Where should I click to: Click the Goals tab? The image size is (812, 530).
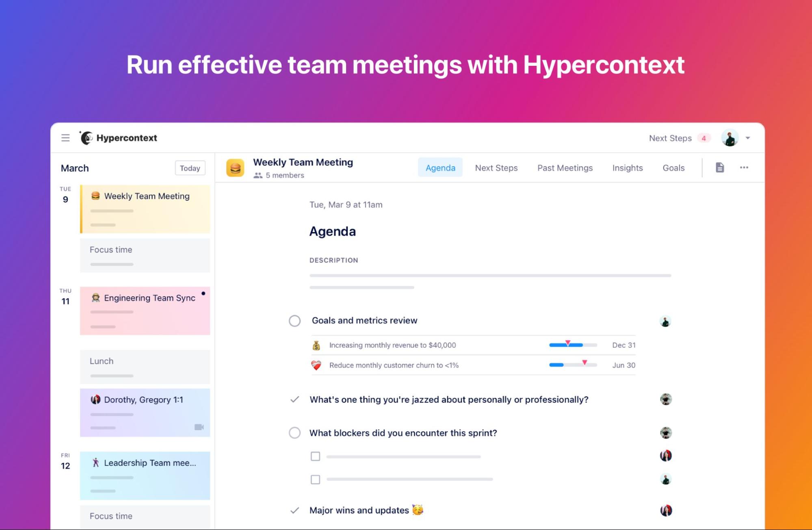pos(674,168)
